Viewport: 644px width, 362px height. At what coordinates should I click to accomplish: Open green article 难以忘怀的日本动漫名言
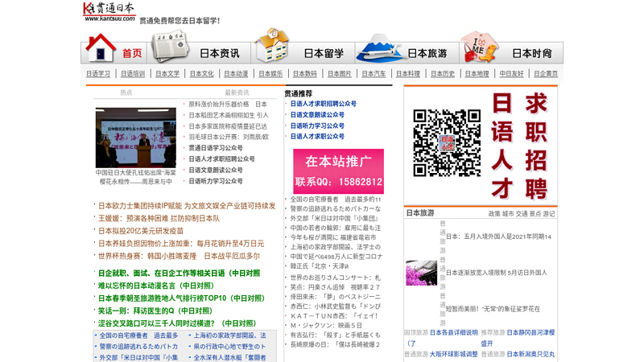156,286
